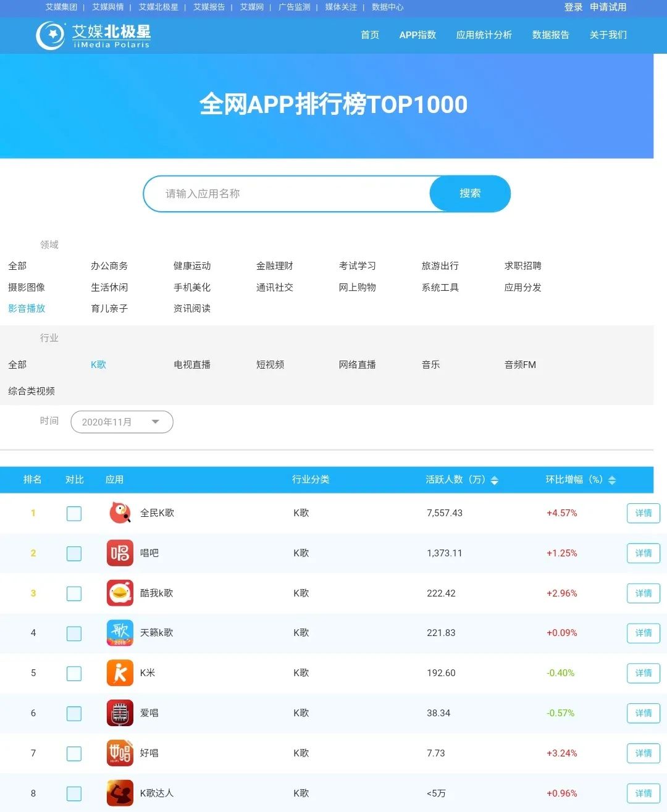The width and height of the screenshot is (667, 812).
Task: Sort by 环比增幅 using sort arrows
Action: click(612, 480)
